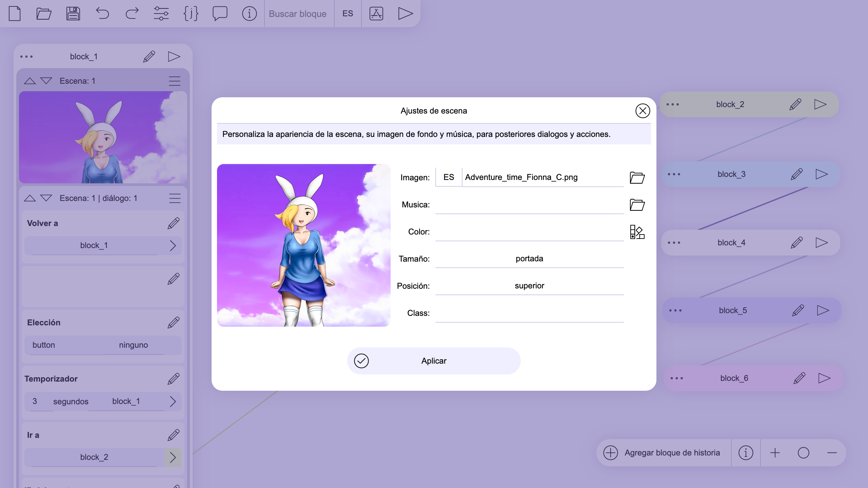Click the Imagen filename field
This screenshot has height=488, width=868.
[543, 177]
